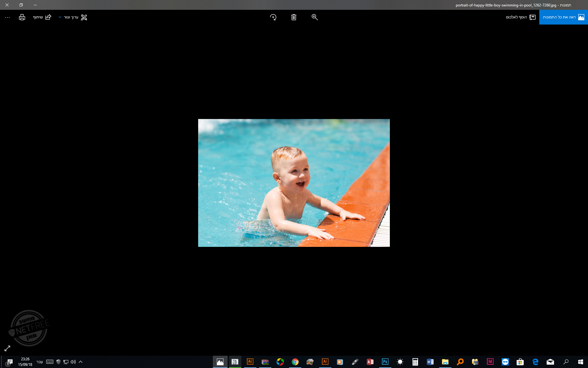Click the volume speaker icon

coord(73,362)
